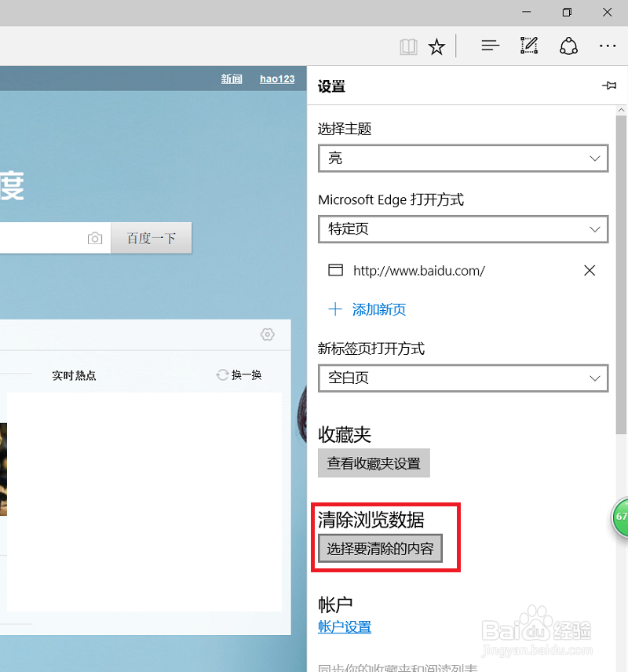
Task: Restore down the Edge window
Action: tap(567, 12)
